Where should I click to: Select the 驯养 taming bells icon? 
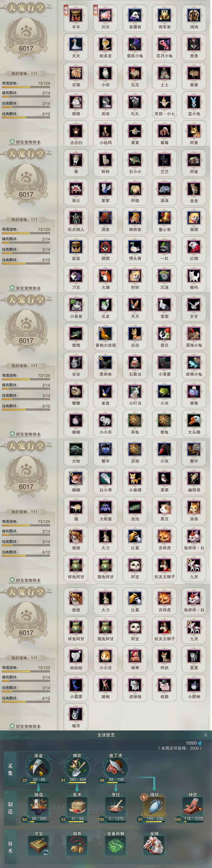click(77, 845)
